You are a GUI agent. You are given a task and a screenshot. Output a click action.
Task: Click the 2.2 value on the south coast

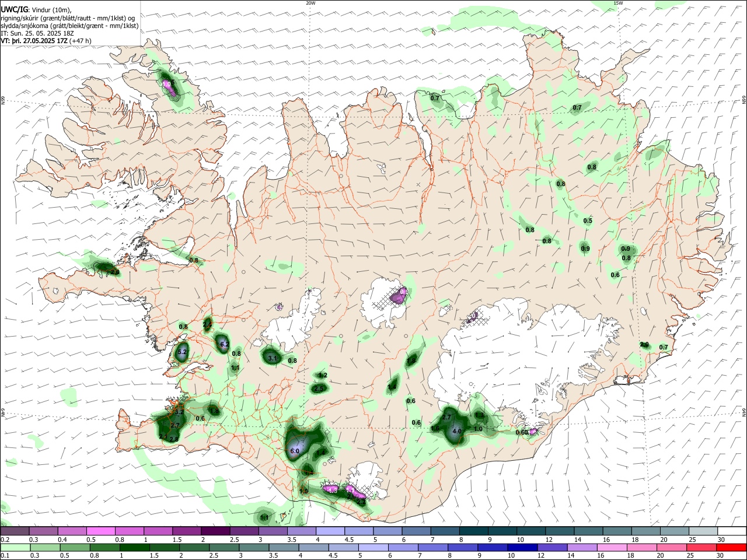pyautogui.click(x=361, y=501)
